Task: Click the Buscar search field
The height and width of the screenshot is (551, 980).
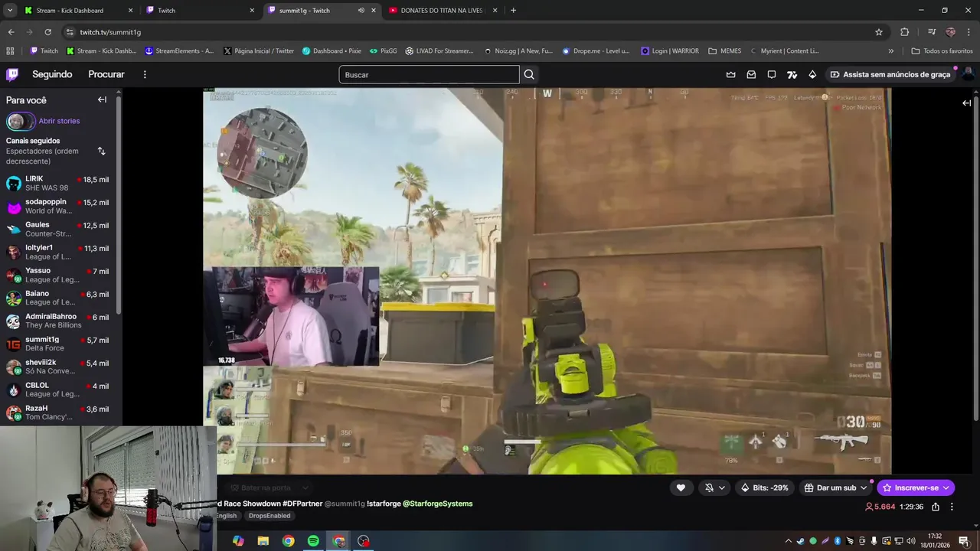Action: tap(429, 74)
